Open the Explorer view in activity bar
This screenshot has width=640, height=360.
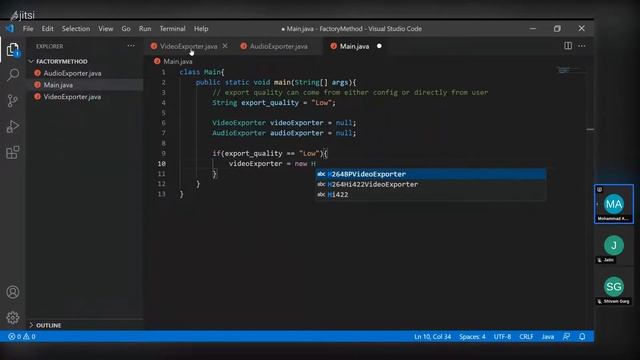pyautogui.click(x=13, y=50)
